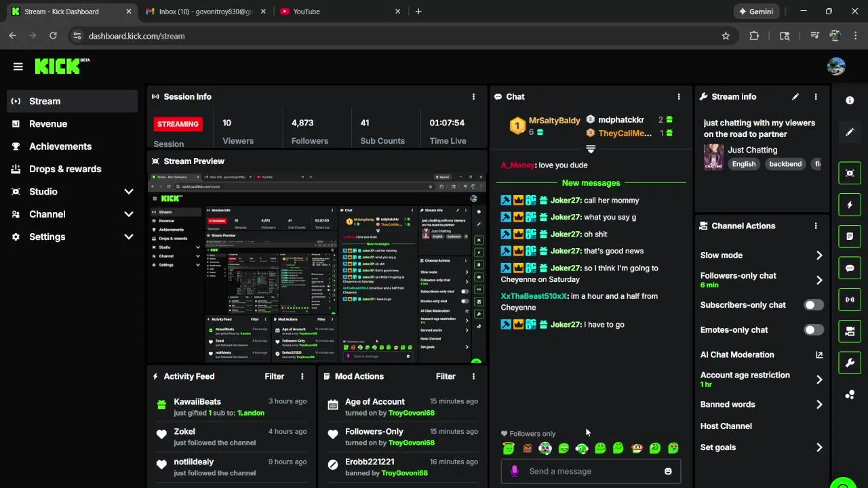Go to Drops & rewards in sidebar
The width and height of the screenshot is (868, 488).
pyautogui.click(x=72, y=169)
